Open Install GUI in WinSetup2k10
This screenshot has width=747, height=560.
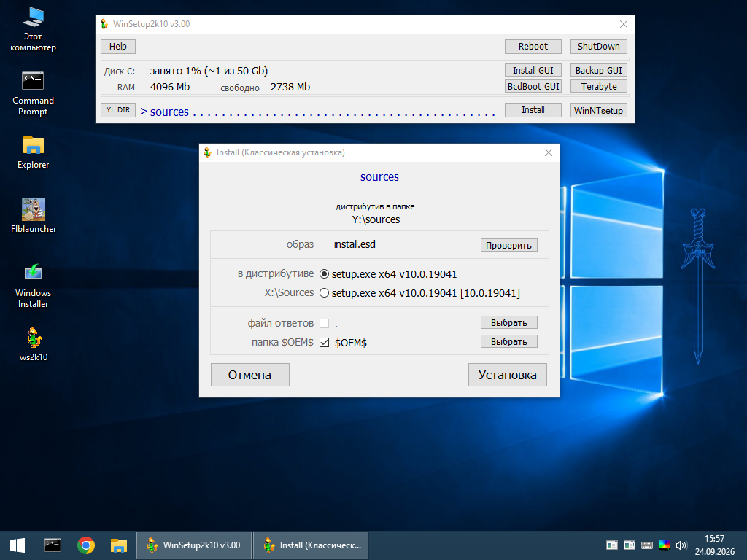(x=533, y=70)
